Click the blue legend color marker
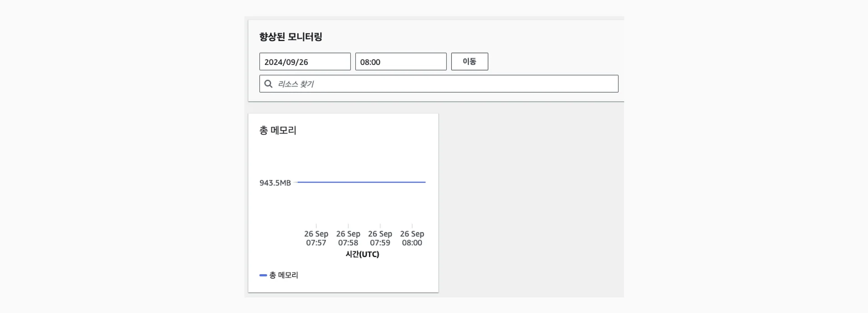Screen dimensions: 868x313 tap(263, 275)
